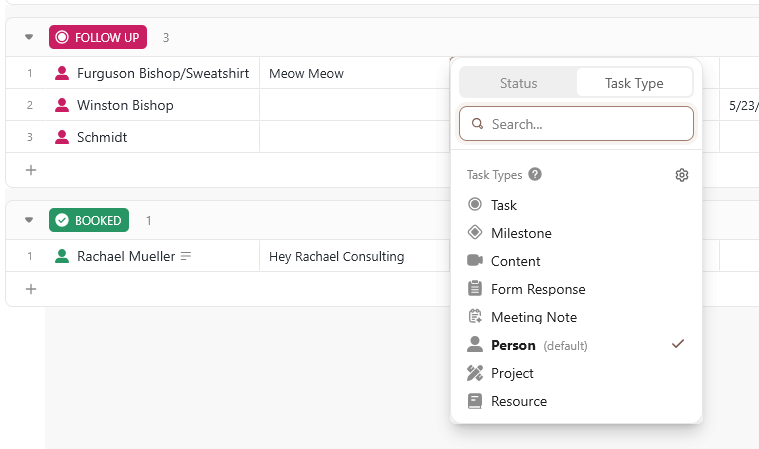Collapse the Follow Up group
The height and width of the screenshot is (449, 759).
[x=29, y=38]
